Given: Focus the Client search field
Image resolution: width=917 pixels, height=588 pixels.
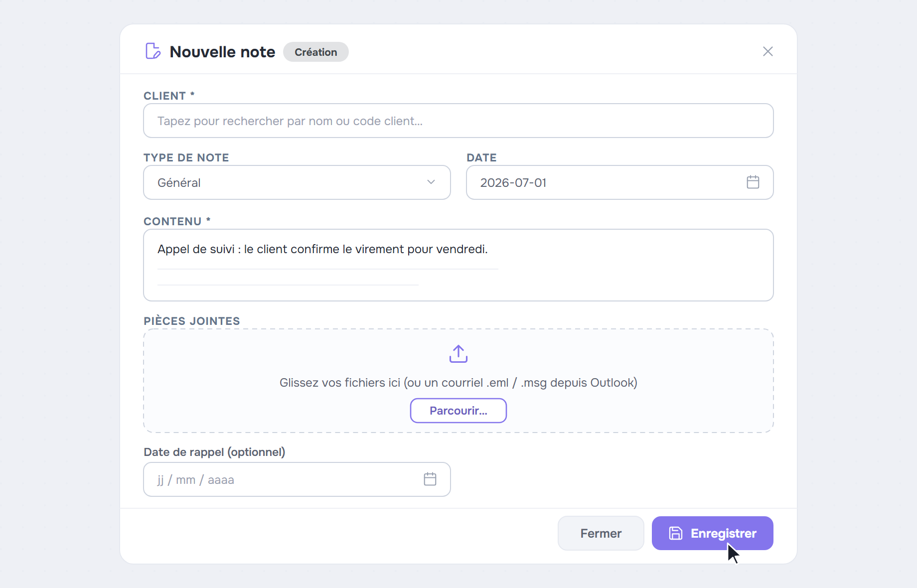Looking at the screenshot, I should click(x=458, y=121).
